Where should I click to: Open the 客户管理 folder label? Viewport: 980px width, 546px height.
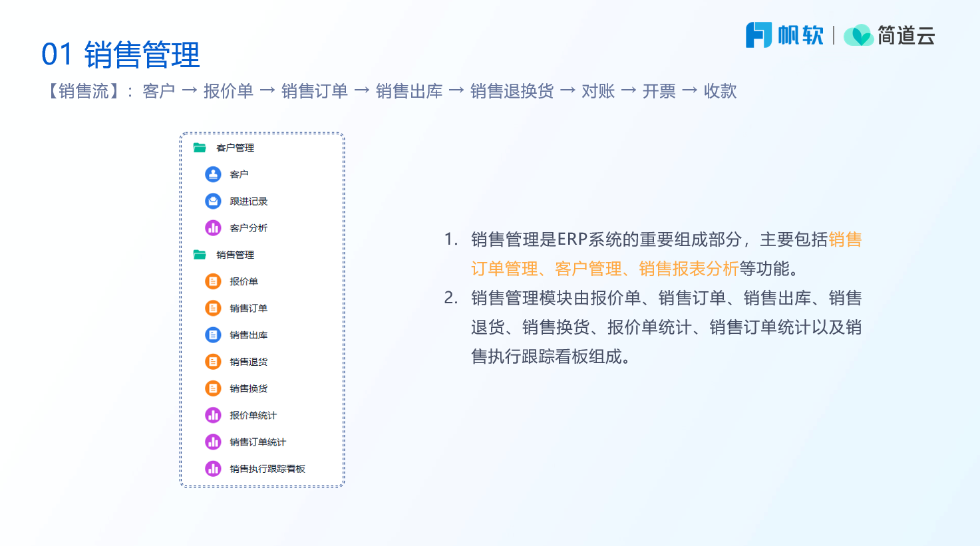(235, 148)
